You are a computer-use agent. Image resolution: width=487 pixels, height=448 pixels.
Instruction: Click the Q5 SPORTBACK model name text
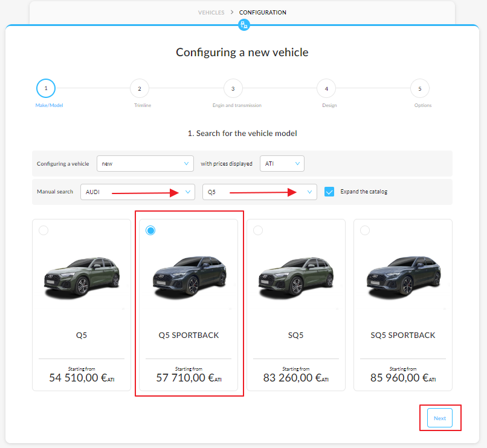click(189, 335)
